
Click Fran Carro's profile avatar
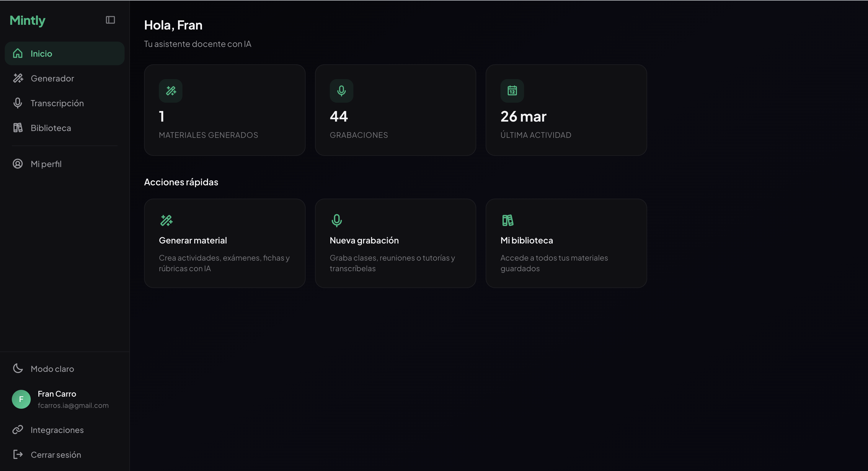tap(21, 399)
